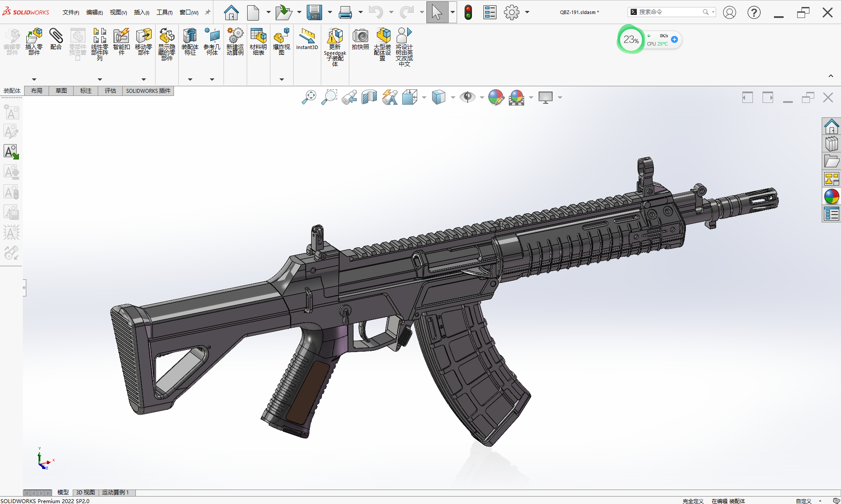Click Update Speedpak subassemblies icon
Image resolution: width=841 pixels, height=504 pixels.
pyautogui.click(x=335, y=36)
